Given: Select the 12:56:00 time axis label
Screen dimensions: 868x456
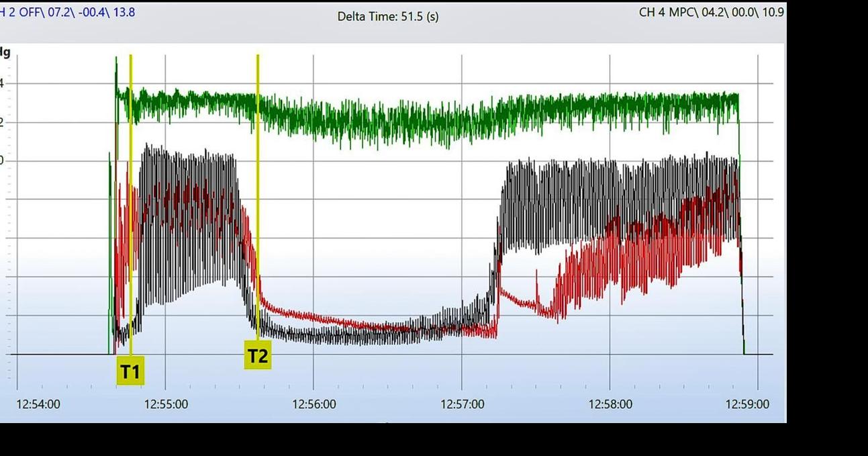Looking at the screenshot, I should click(314, 404).
